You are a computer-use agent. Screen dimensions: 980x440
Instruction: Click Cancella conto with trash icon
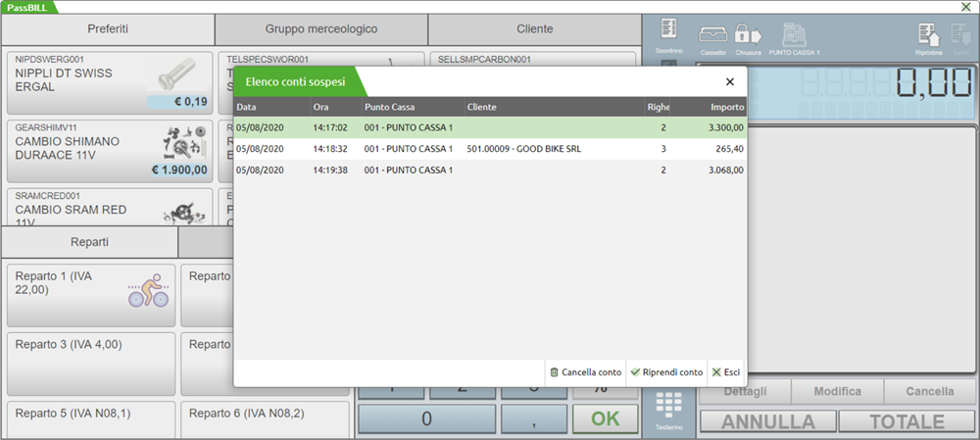coord(585,372)
